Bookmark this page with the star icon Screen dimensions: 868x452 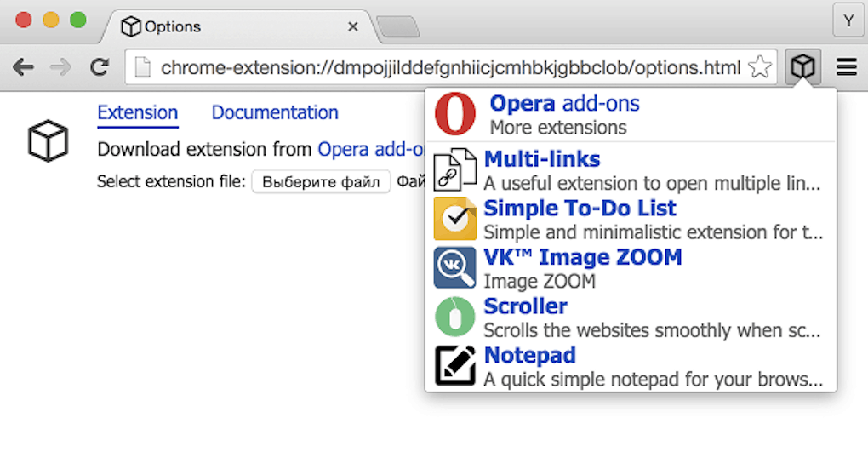point(759,67)
